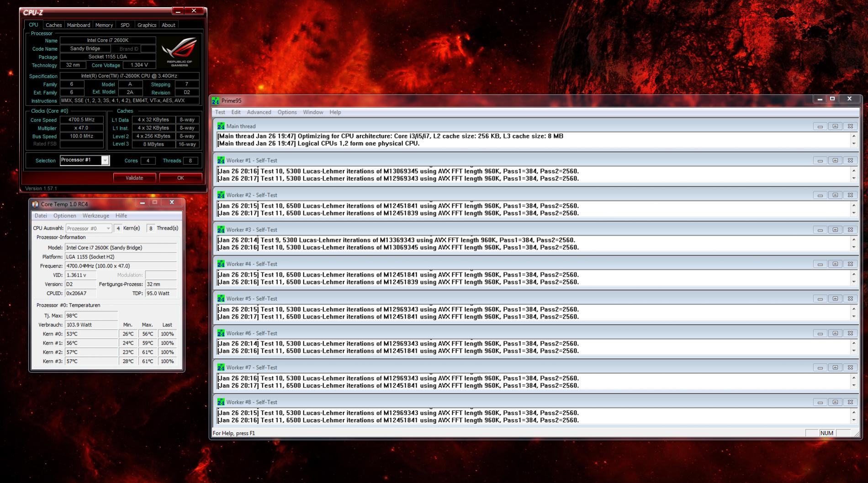Click the Worker #5 Self-Test icon
The height and width of the screenshot is (483, 868).
coord(221,299)
